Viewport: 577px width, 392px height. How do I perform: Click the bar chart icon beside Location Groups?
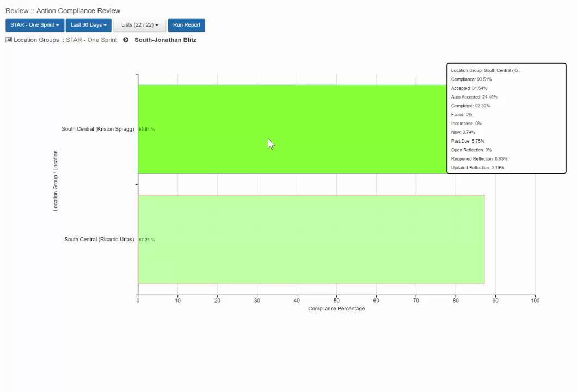[x=9, y=40]
